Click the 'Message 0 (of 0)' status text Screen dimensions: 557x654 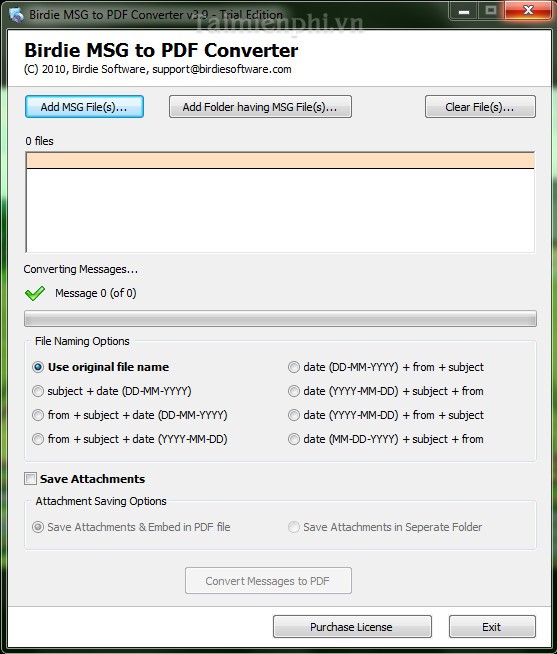click(96, 293)
